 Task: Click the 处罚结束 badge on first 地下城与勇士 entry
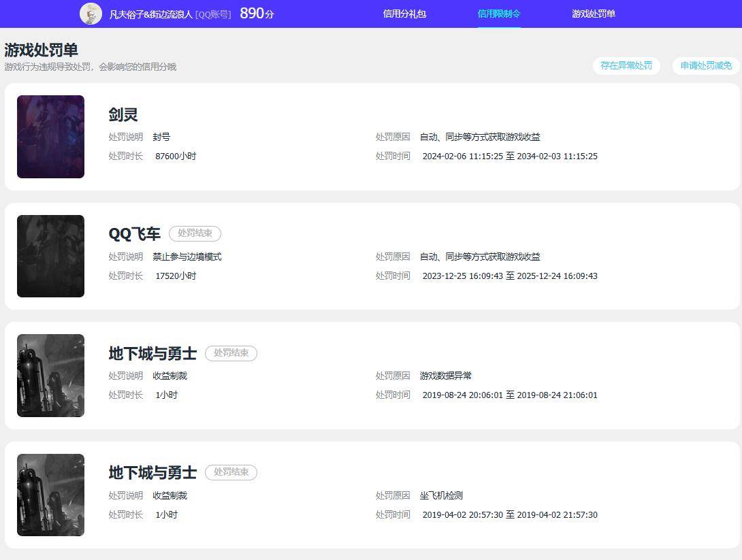(231, 353)
